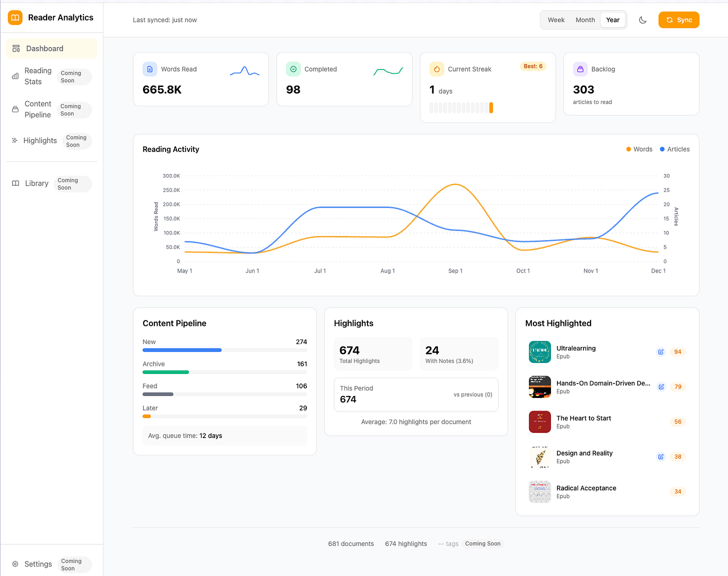Click the Design and Reality edit icon
Viewport: 728px width, 576px height.
point(660,456)
